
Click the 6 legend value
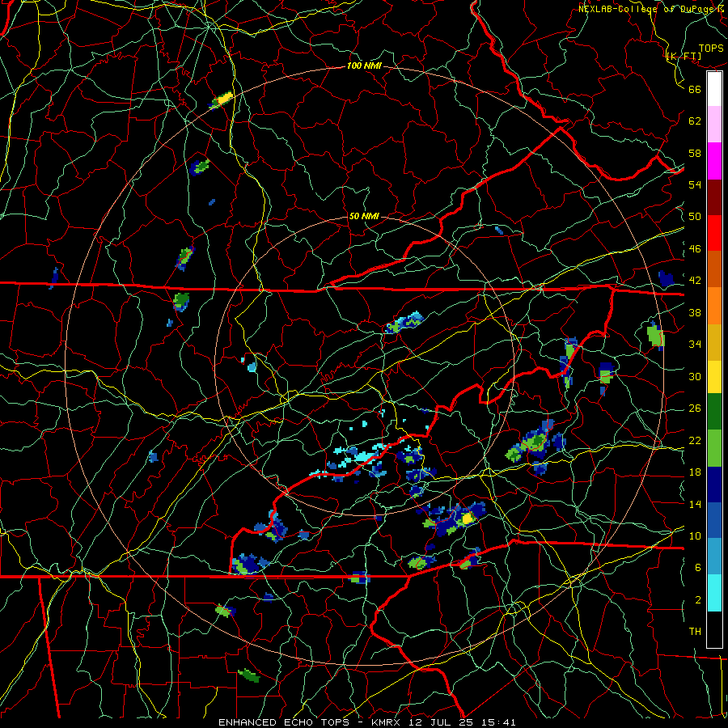tap(698, 568)
